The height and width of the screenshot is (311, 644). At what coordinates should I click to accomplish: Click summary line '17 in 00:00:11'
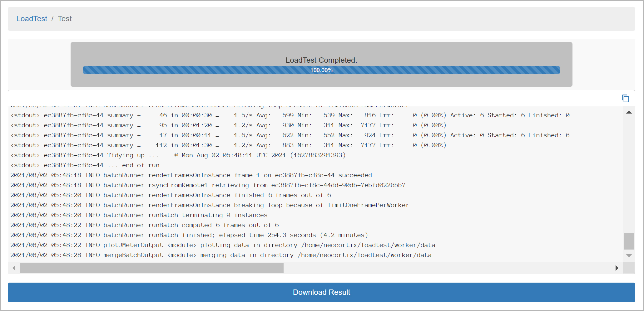pos(290,135)
